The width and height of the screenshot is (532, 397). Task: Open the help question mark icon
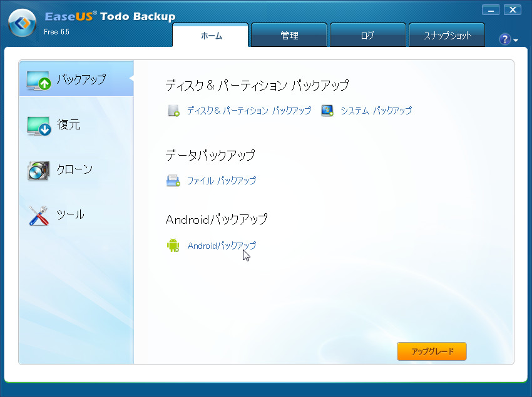click(504, 39)
